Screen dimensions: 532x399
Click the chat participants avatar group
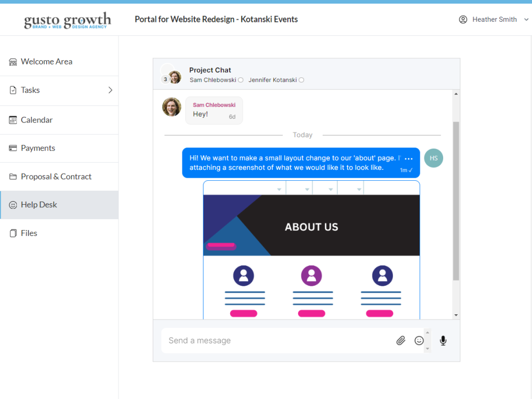171,74
